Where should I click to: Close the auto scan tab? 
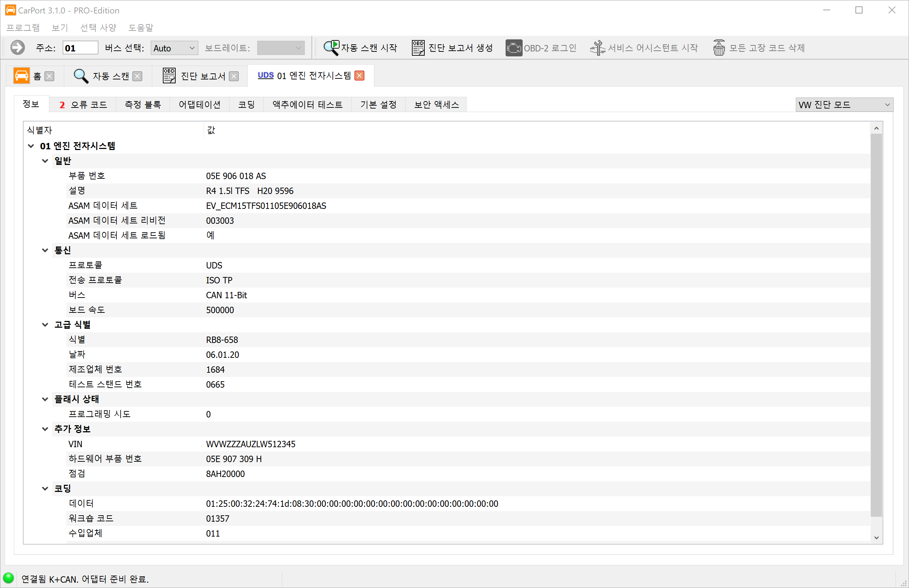tap(138, 76)
